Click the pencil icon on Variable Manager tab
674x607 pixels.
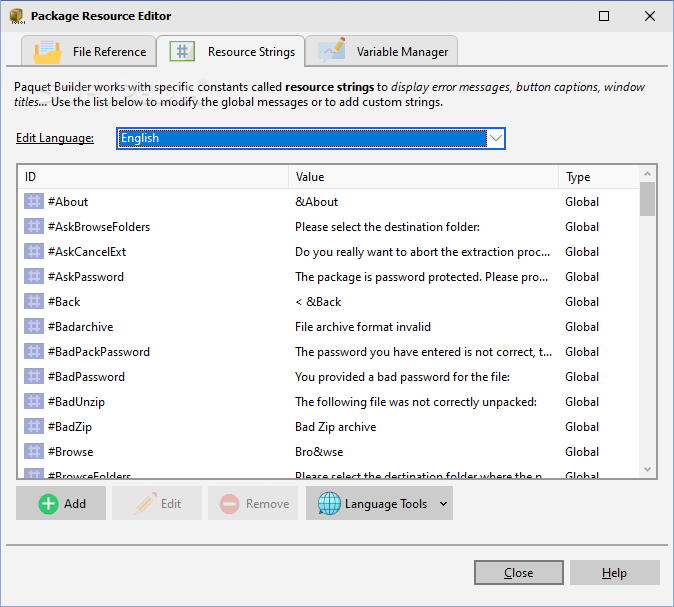pyautogui.click(x=332, y=50)
